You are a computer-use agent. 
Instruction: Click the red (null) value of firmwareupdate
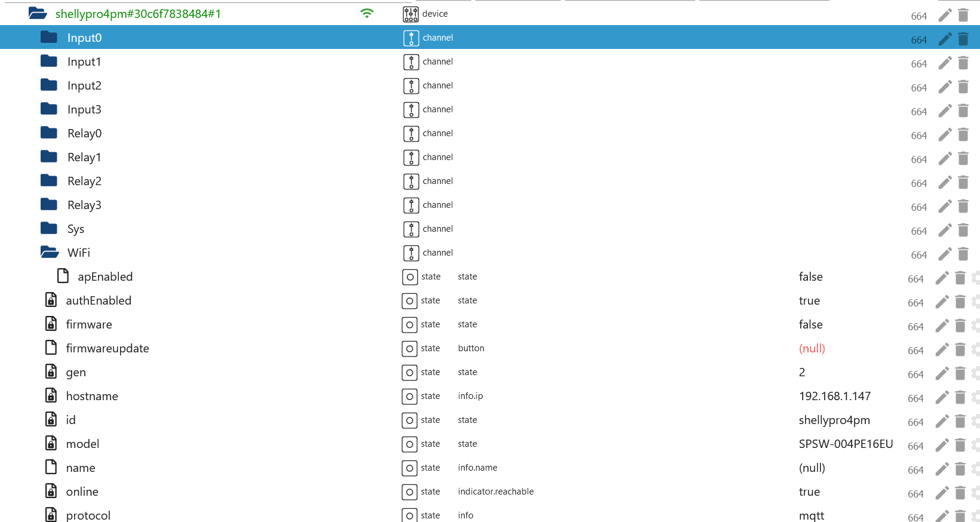[812, 348]
